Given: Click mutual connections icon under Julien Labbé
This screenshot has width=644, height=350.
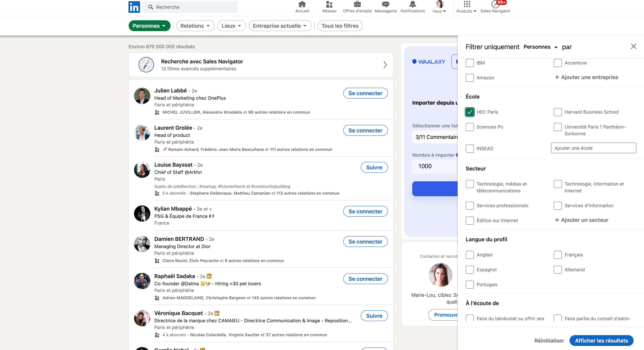Looking at the screenshot, I should (x=157, y=113).
